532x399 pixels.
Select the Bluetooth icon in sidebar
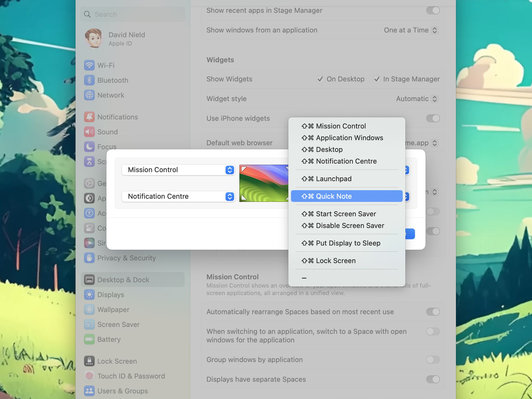pyautogui.click(x=89, y=80)
